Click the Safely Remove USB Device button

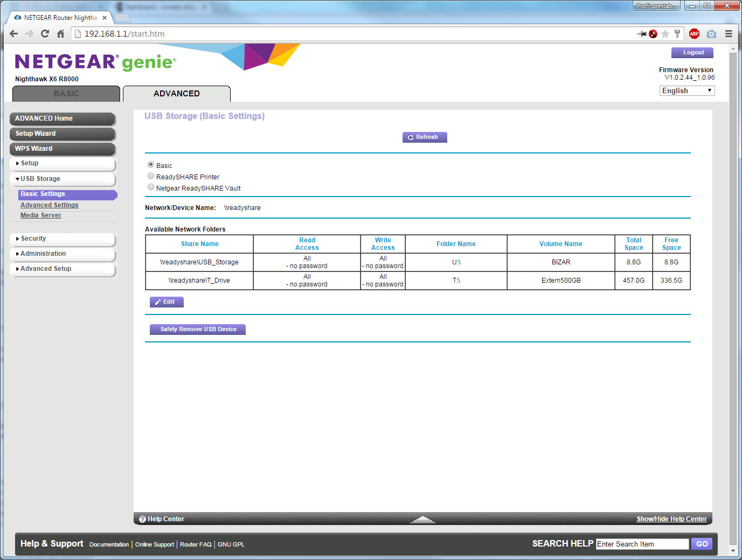pos(198,329)
